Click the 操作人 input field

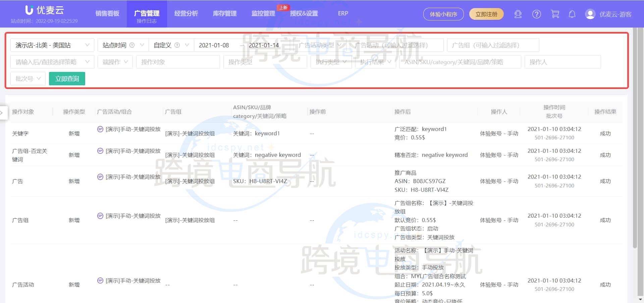pos(562,62)
